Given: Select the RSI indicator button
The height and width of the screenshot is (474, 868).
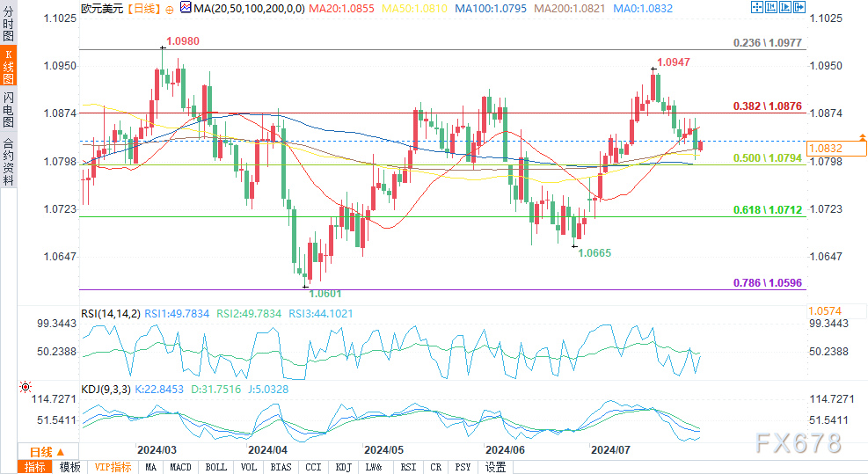Looking at the screenshot, I should click(408, 467).
